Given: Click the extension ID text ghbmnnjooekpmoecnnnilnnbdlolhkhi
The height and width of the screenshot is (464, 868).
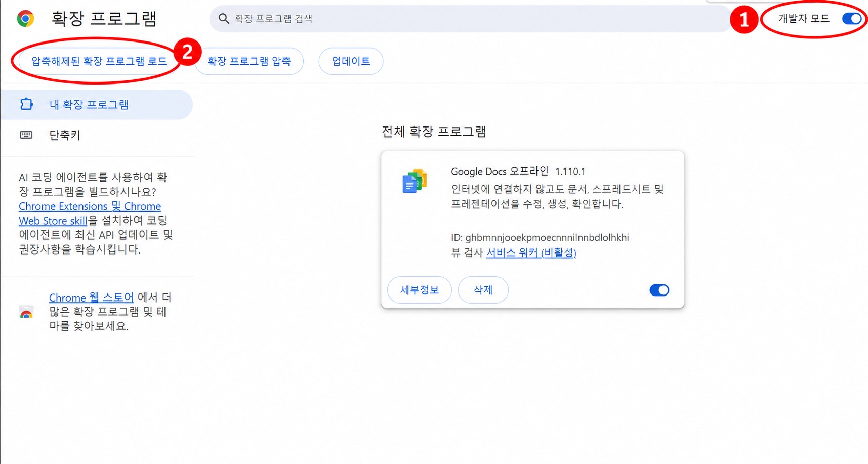Looking at the screenshot, I should click(547, 238).
